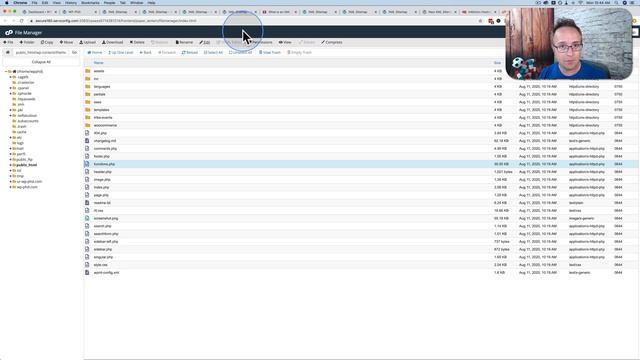Click the Back navigation link
Screen dimensions: 640x360
pos(146,53)
